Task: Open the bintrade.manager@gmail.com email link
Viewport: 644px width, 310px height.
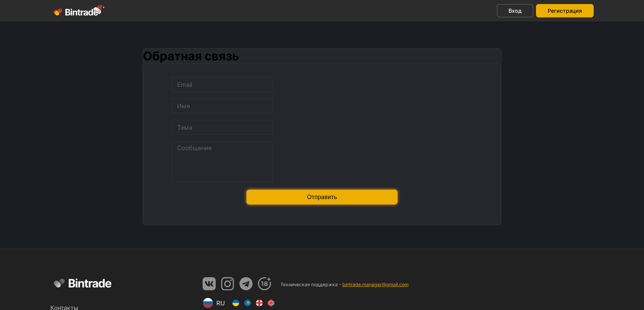Action: click(x=375, y=284)
